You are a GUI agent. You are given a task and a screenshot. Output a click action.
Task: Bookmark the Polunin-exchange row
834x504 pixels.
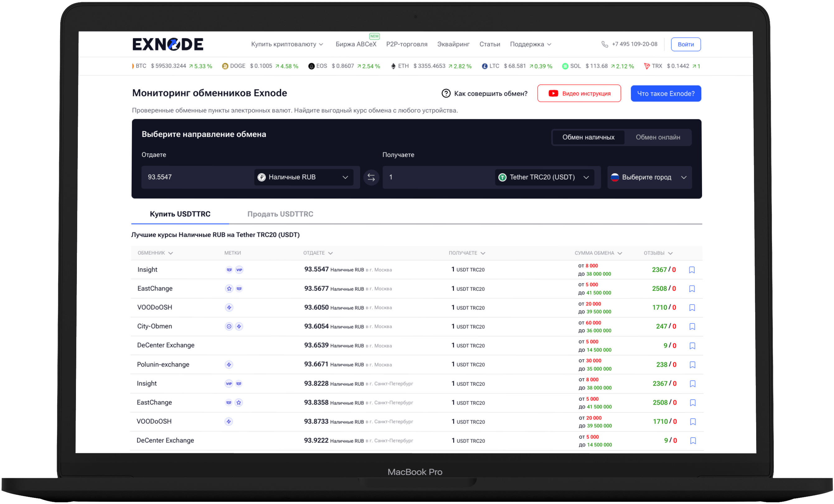pyautogui.click(x=693, y=365)
